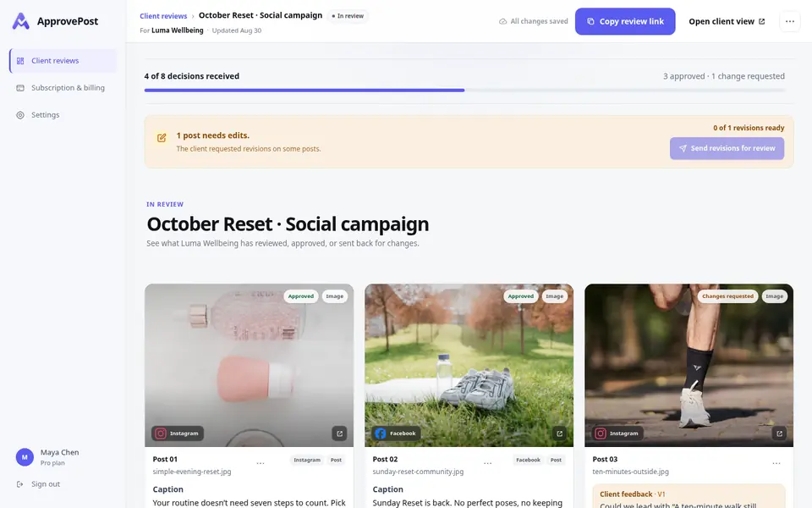The height and width of the screenshot is (508, 812).
Task: Open the Post 01 options menu
Action: [261, 463]
